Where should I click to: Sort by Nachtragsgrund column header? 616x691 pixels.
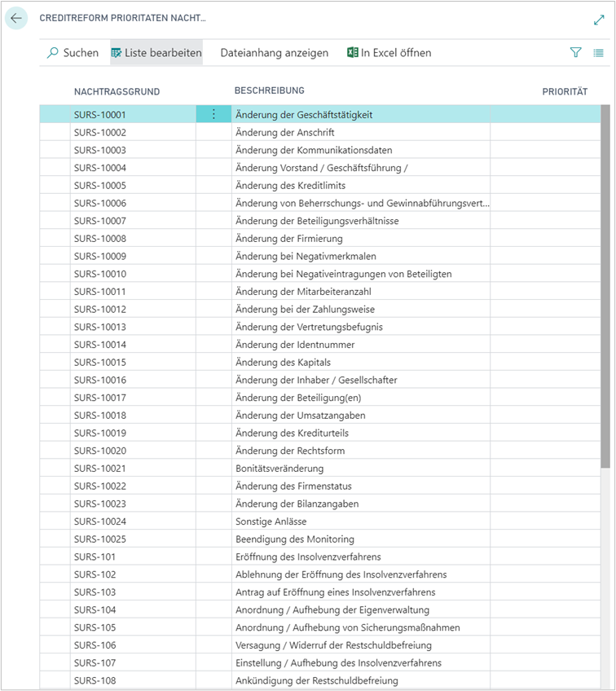117,92
